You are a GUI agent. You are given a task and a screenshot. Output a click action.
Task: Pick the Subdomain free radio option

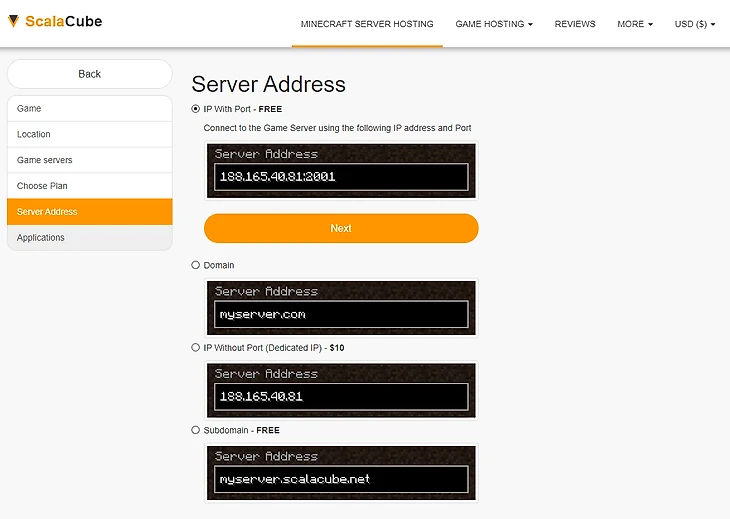click(195, 430)
